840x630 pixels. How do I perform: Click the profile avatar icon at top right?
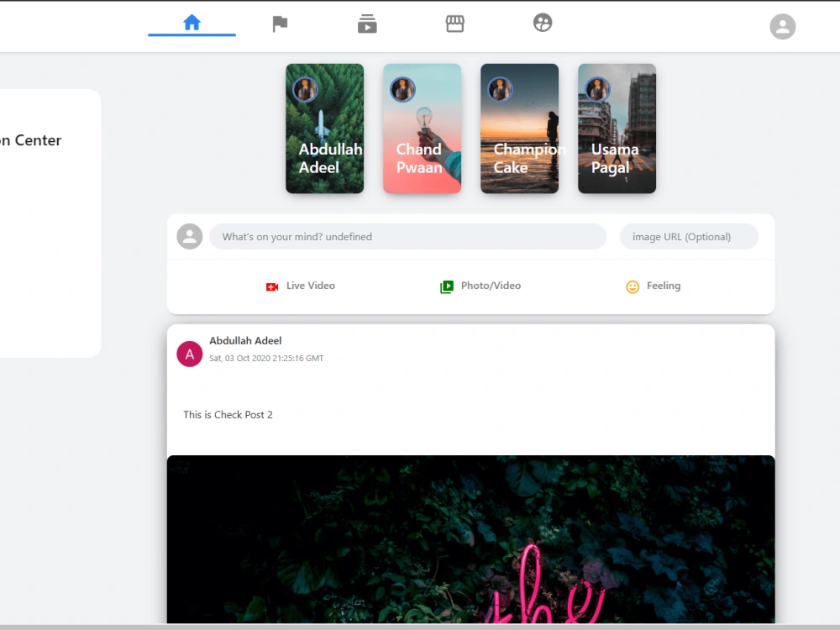(x=783, y=26)
